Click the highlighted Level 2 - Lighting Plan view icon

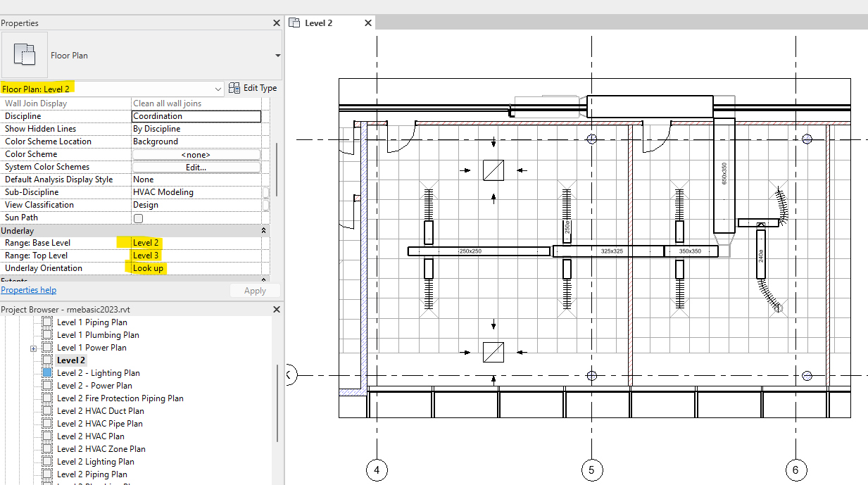(x=46, y=372)
